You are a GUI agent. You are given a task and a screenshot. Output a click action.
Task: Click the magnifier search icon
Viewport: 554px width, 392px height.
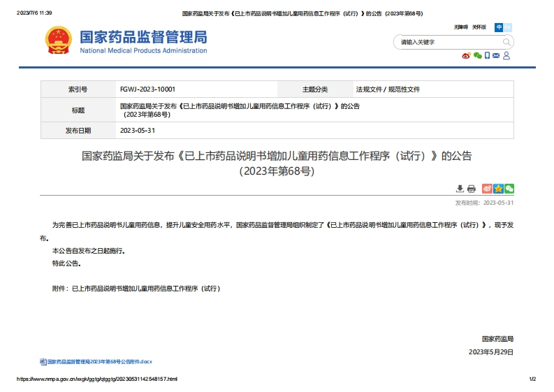[x=506, y=42]
